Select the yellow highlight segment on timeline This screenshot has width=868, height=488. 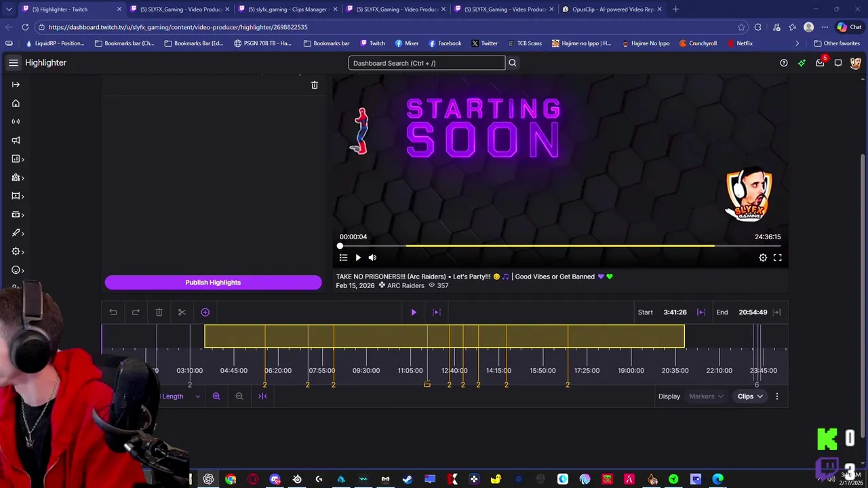coord(444,336)
